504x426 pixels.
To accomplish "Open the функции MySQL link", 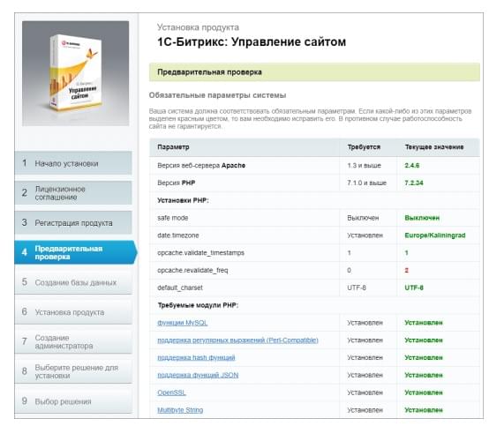I will 182,323.
